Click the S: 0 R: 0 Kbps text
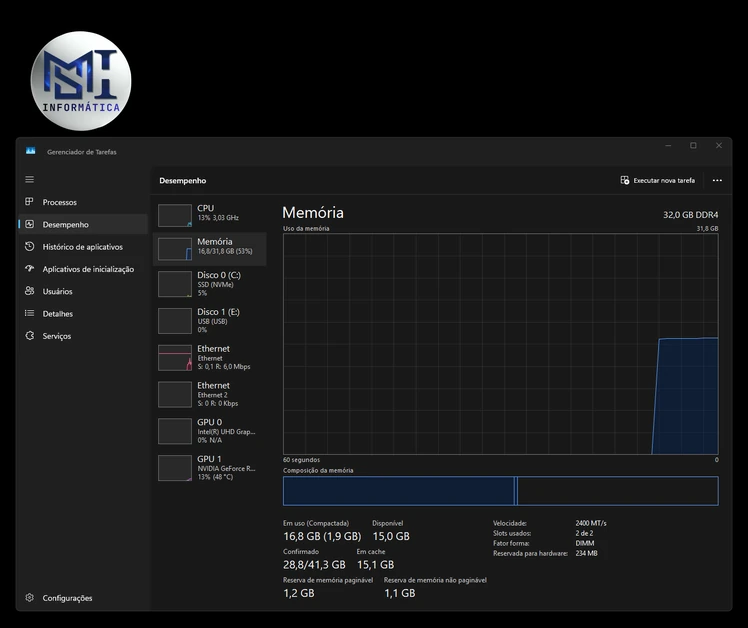Viewport: 748px width, 628px height. click(218, 403)
